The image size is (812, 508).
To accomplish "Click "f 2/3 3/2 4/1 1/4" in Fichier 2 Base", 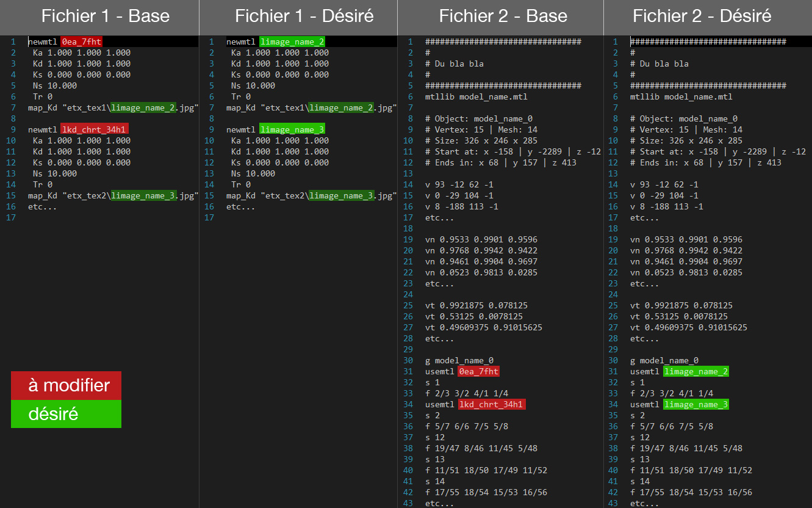I will (x=467, y=393).
